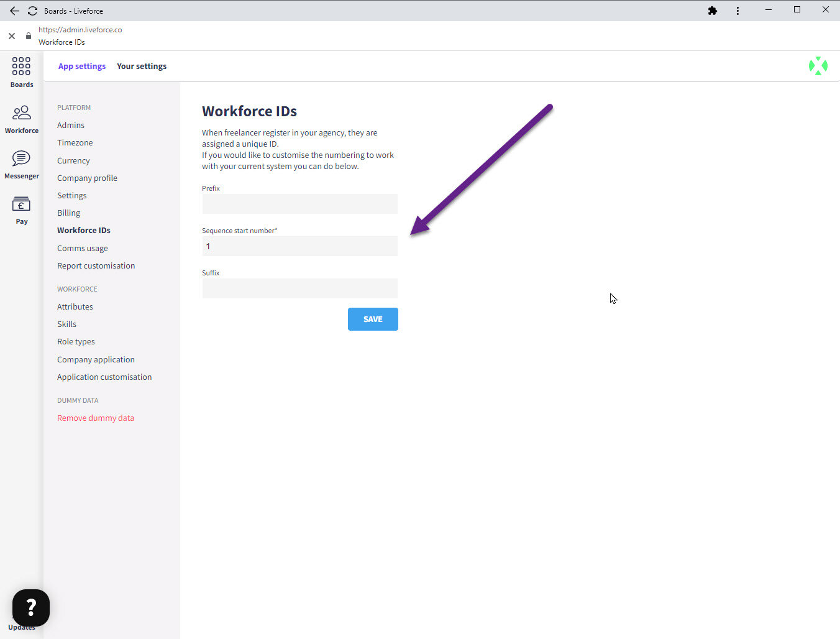Open the browser extensions puzzle icon
840x639 pixels.
click(x=713, y=11)
